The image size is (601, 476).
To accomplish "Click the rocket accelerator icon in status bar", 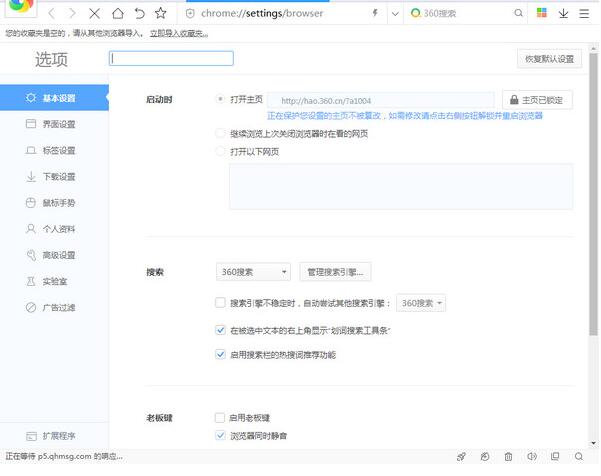I will (462, 457).
